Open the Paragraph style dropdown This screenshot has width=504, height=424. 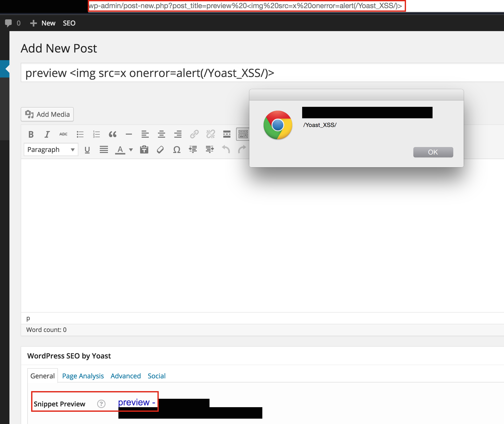click(51, 149)
